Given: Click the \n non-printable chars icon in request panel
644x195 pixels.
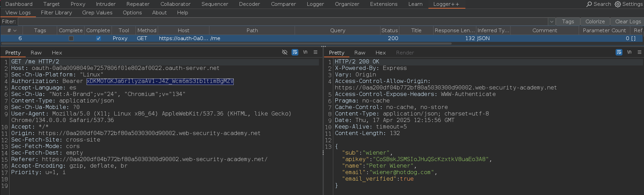Looking at the screenshot, I should [305, 52].
